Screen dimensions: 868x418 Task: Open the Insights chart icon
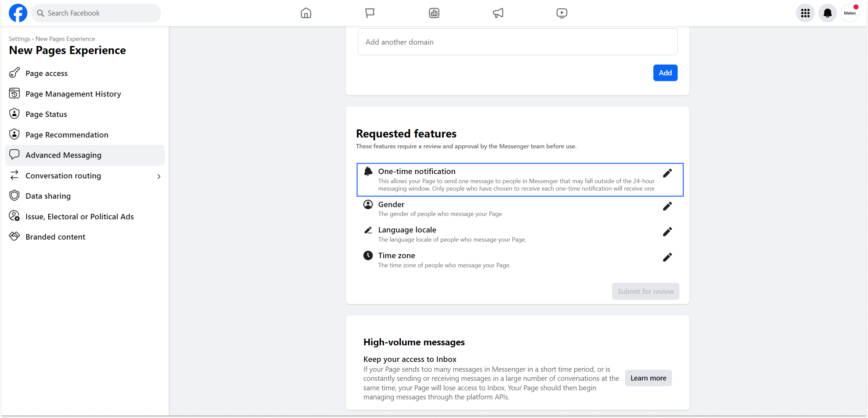(x=434, y=13)
